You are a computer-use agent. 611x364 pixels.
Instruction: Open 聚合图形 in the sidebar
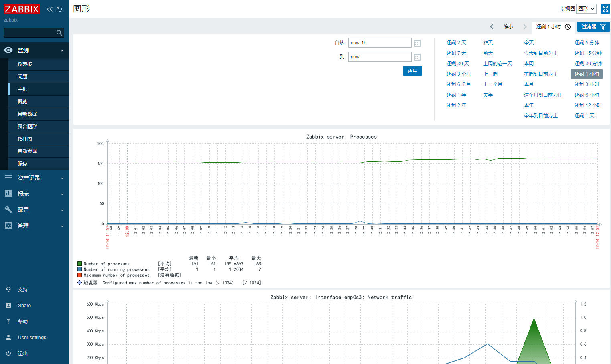[38, 127]
